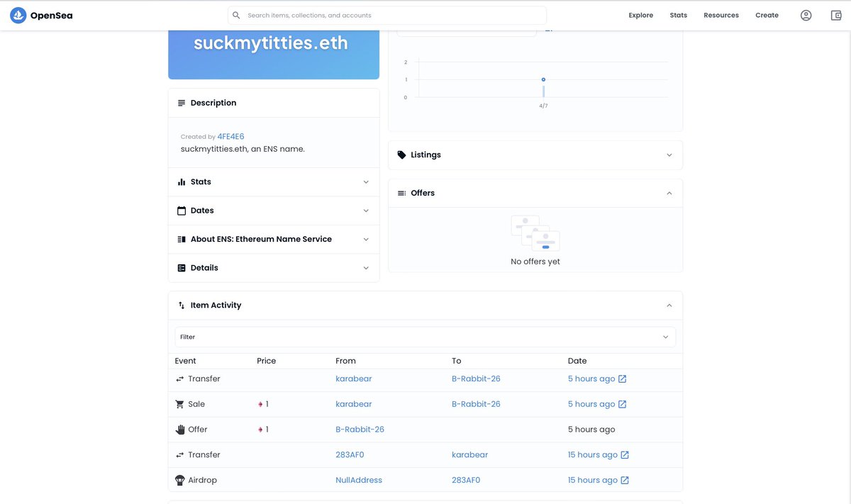Click karabear in the To column

(x=469, y=455)
